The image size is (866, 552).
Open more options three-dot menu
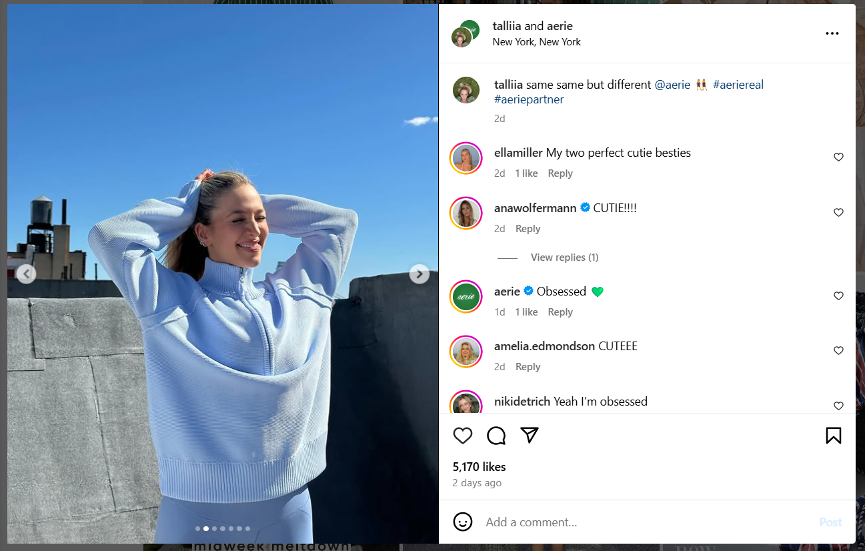pyautogui.click(x=832, y=34)
